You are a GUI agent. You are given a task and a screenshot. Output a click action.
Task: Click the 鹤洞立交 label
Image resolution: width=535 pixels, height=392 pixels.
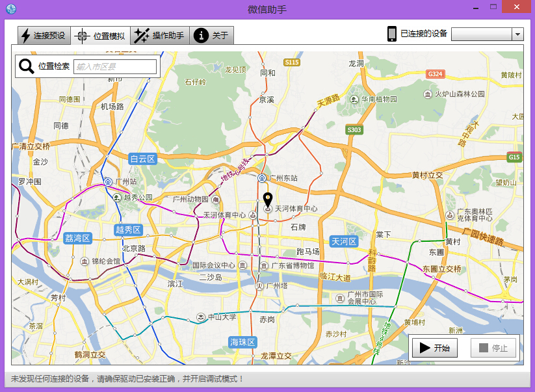pyautogui.click(x=90, y=355)
